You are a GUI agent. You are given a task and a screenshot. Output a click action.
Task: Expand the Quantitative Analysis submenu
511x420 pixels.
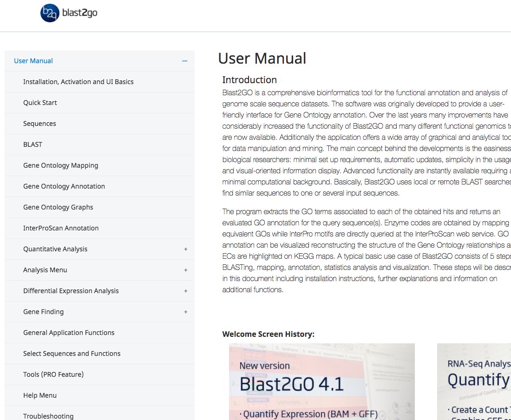(185, 249)
